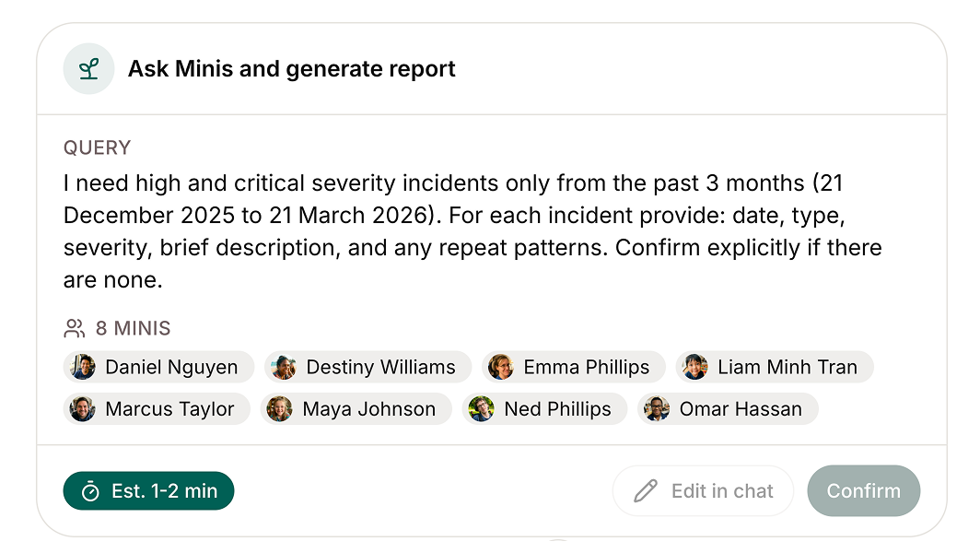Click the Ask Minis and generate report title
Screen dimensions: 980x553
tap(291, 69)
